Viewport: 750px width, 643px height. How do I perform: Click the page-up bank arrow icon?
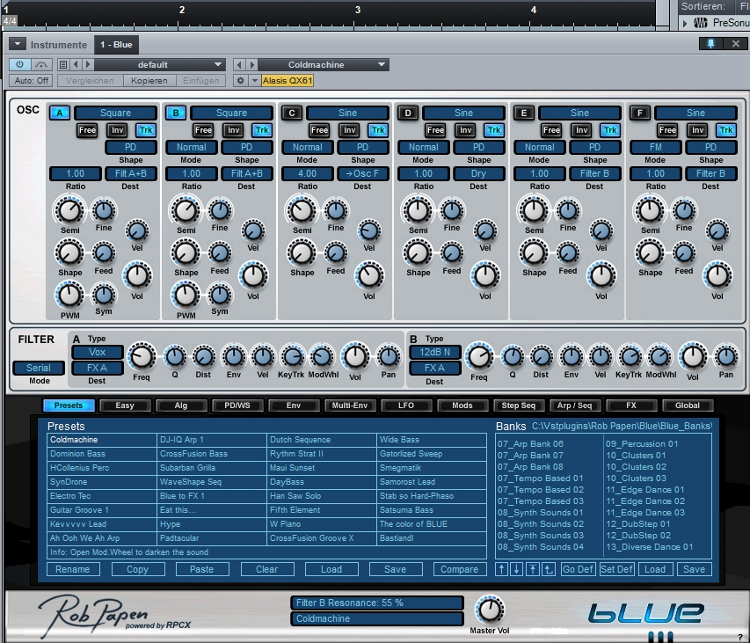532,569
